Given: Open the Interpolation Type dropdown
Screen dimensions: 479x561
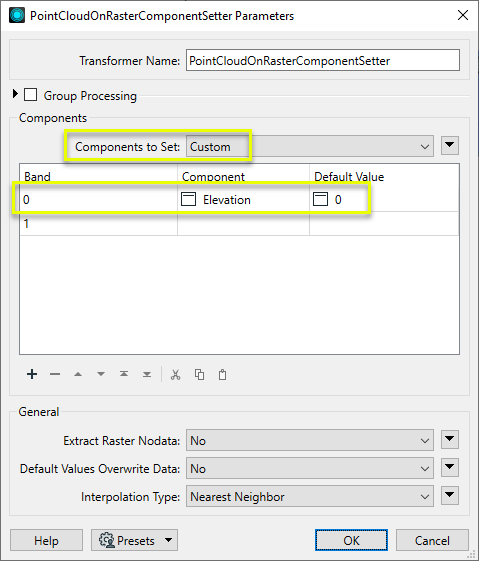Looking at the screenshot, I should 309,496.
